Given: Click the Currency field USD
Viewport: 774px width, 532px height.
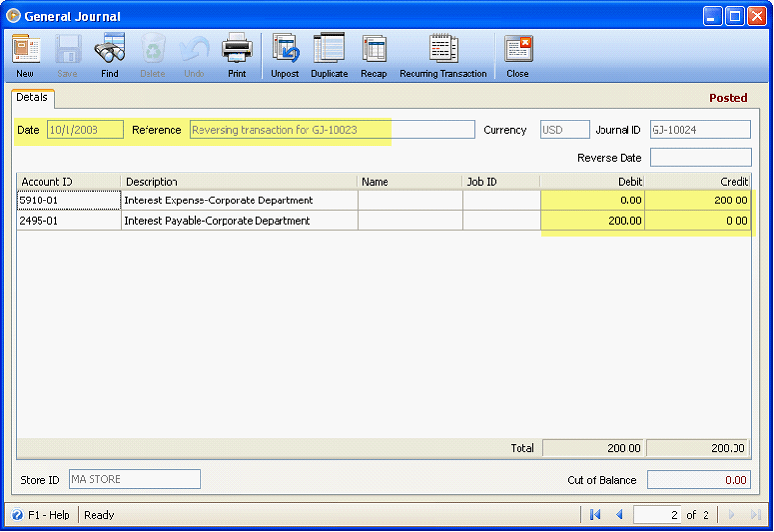Looking at the screenshot, I should 564,130.
